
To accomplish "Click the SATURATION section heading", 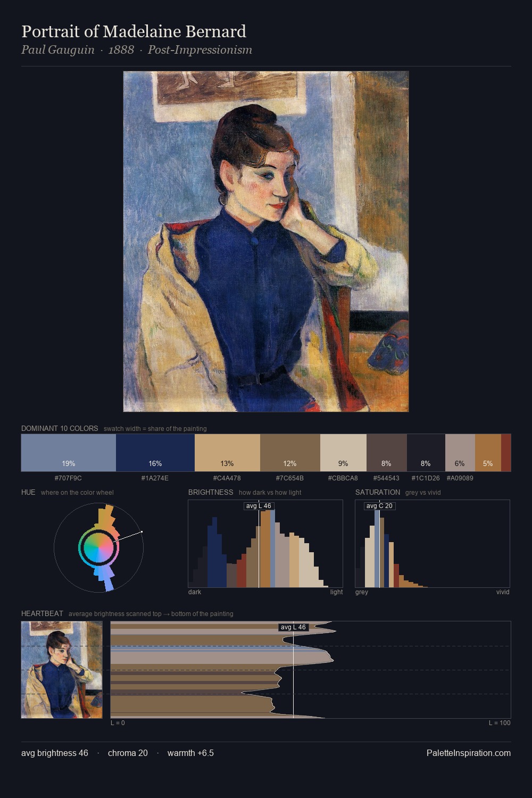I will pyautogui.click(x=378, y=492).
